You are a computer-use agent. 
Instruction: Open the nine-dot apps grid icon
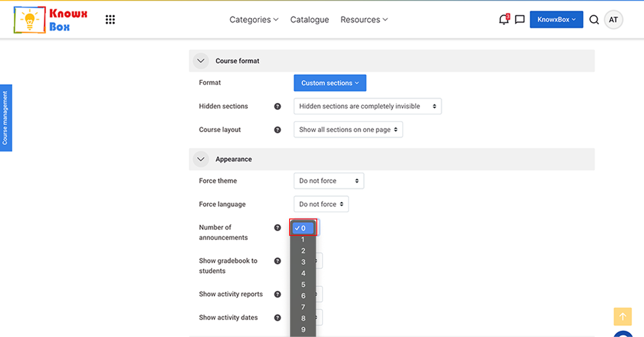[x=110, y=19]
